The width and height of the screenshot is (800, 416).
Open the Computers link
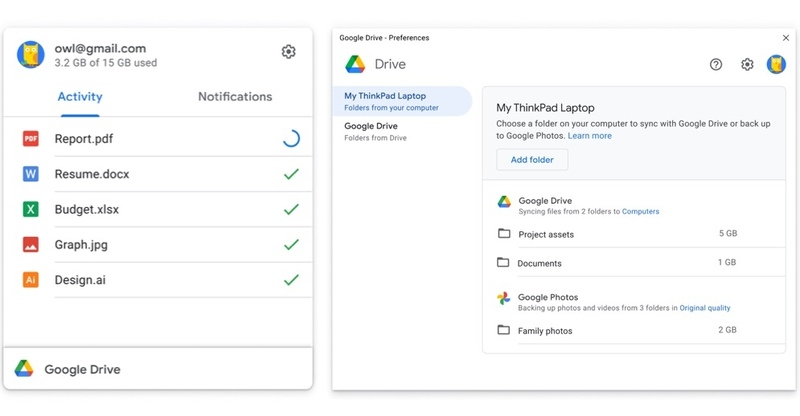tap(640, 211)
